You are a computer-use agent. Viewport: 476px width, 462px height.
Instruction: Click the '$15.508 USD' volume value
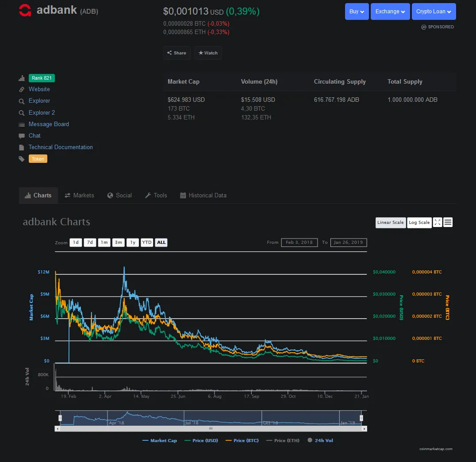click(x=258, y=100)
